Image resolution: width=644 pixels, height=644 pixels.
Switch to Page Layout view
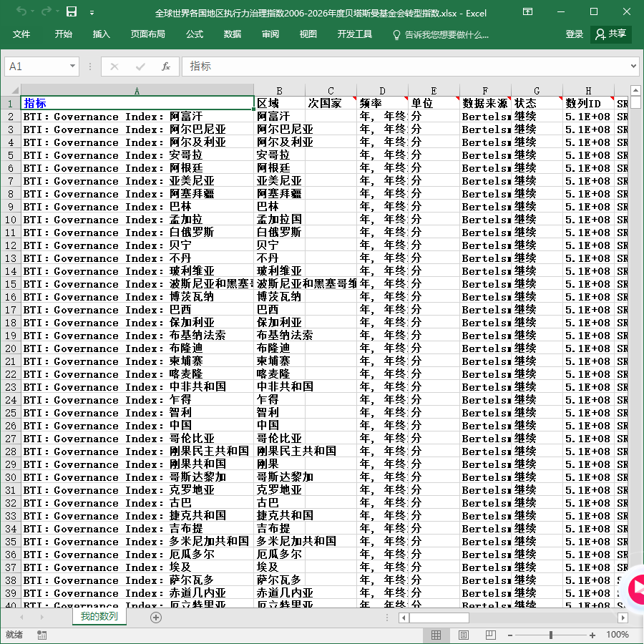[x=463, y=635]
